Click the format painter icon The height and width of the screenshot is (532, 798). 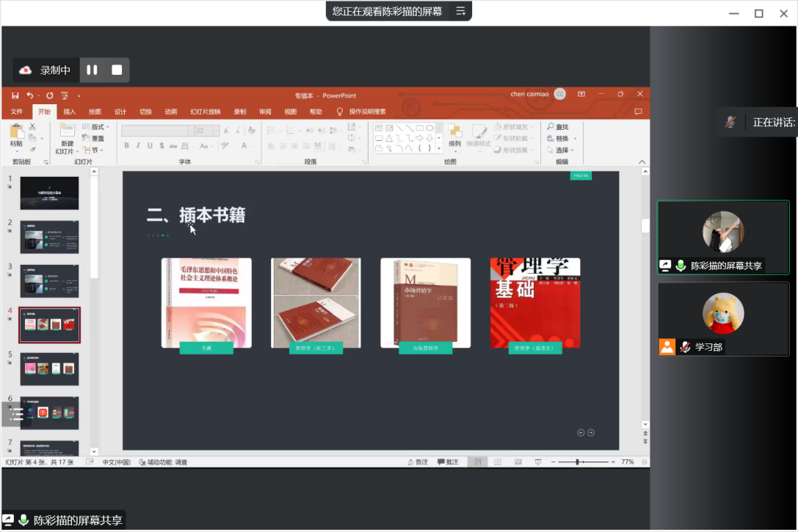coord(32,150)
